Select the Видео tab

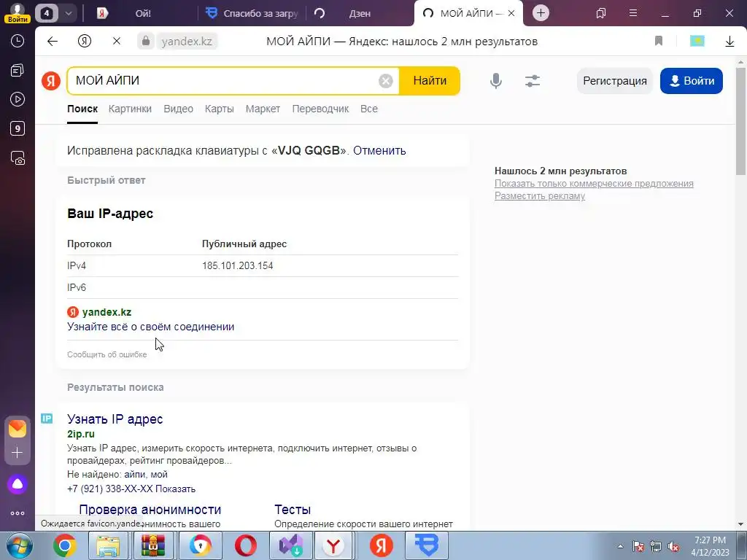tap(178, 109)
